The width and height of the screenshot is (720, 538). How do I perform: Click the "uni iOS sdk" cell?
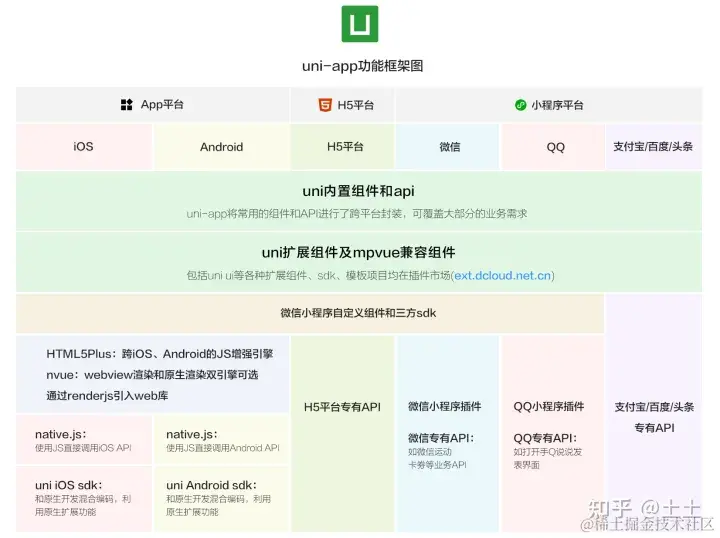point(84,499)
